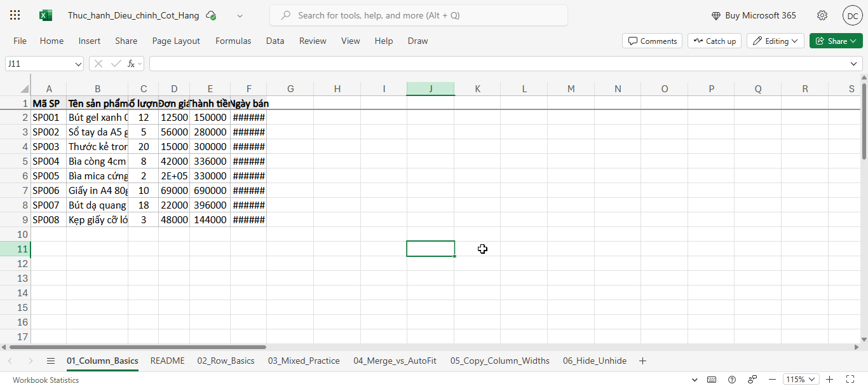Open the Data tab
868x386 pixels.
coord(275,41)
